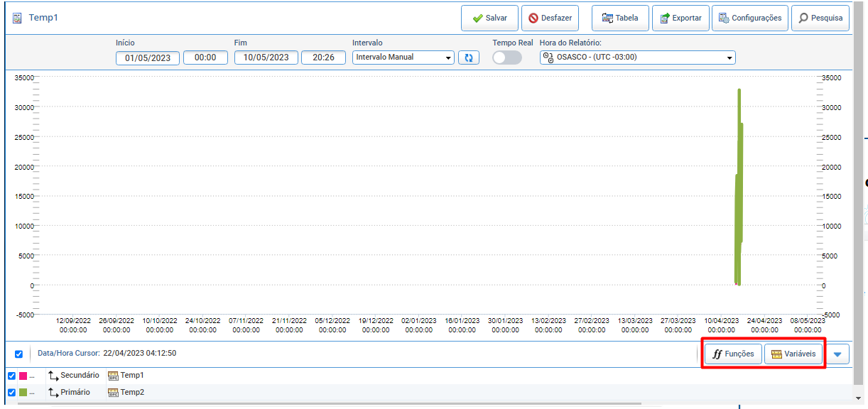Save changes with the Salvar button

(489, 18)
